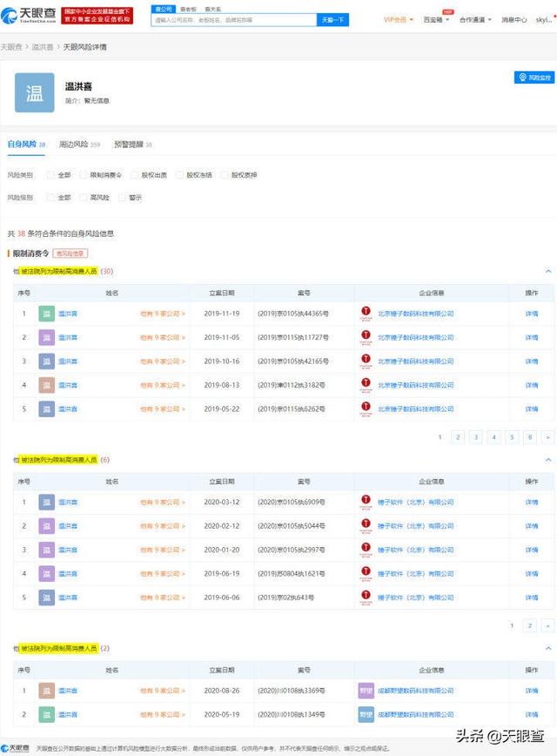
Task: Select the 查关系 search tab
Action: pos(212,10)
